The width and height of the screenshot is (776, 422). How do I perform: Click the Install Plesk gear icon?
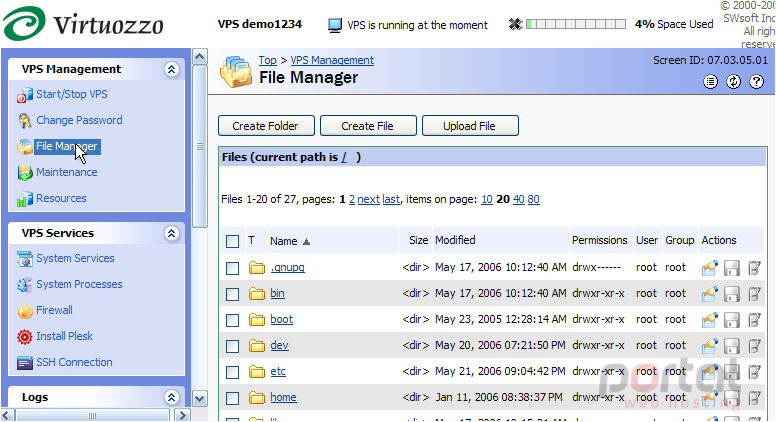[x=25, y=336]
